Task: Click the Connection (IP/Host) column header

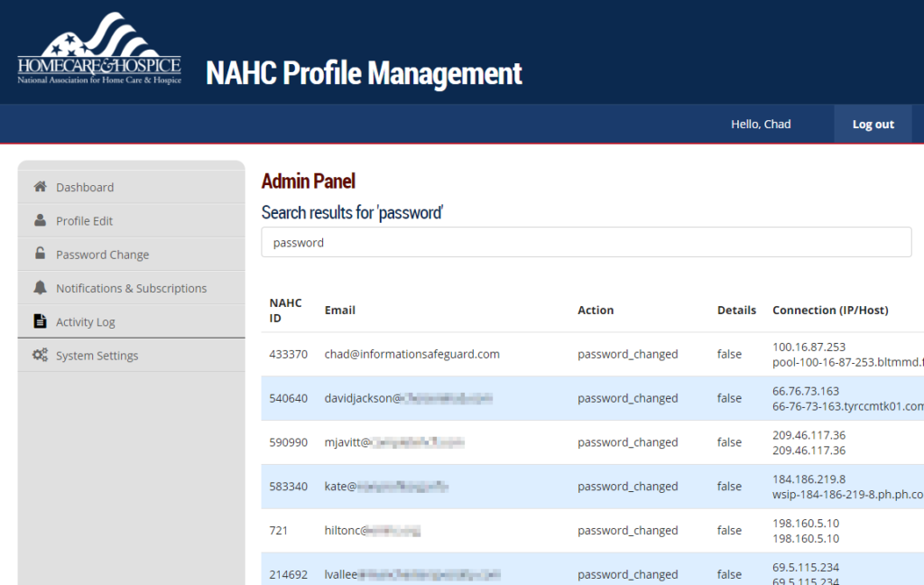Action: (x=830, y=310)
